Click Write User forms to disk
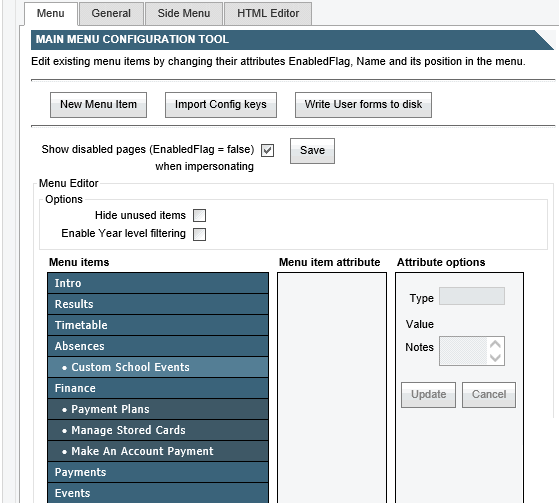This screenshot has width=559, height=503. click(363, 105)
